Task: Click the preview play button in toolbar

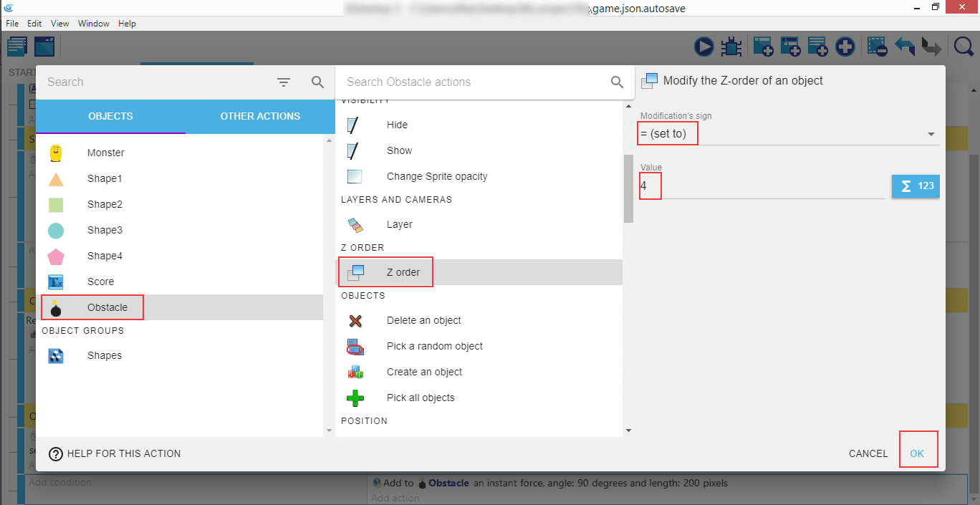Action: click(x=703, y=47)
